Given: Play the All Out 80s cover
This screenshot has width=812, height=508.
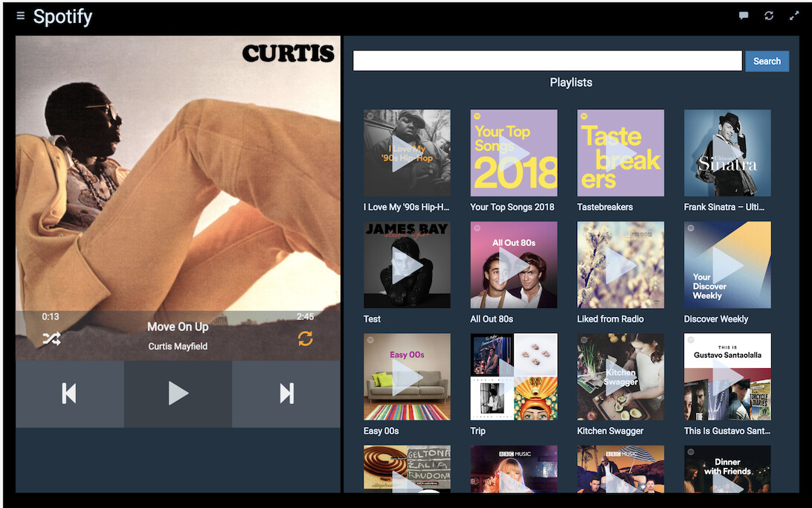Looking at the screenshot, I should click(x=514, y=265).
